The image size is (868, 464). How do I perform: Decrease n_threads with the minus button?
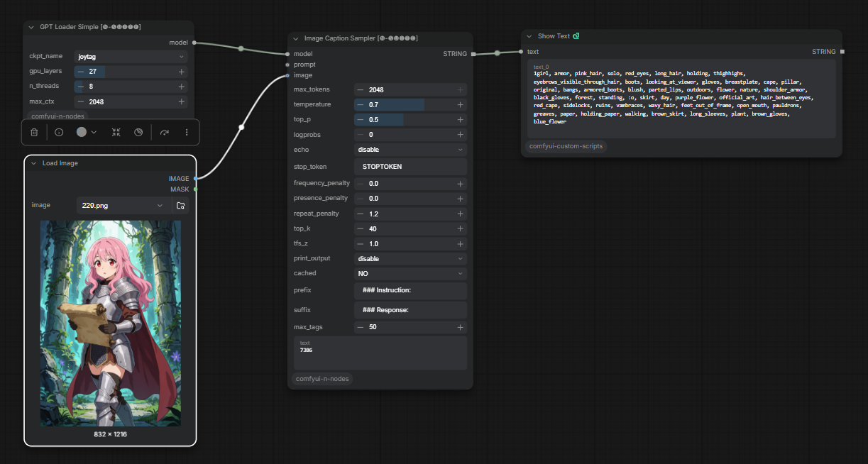click(81, 87)
